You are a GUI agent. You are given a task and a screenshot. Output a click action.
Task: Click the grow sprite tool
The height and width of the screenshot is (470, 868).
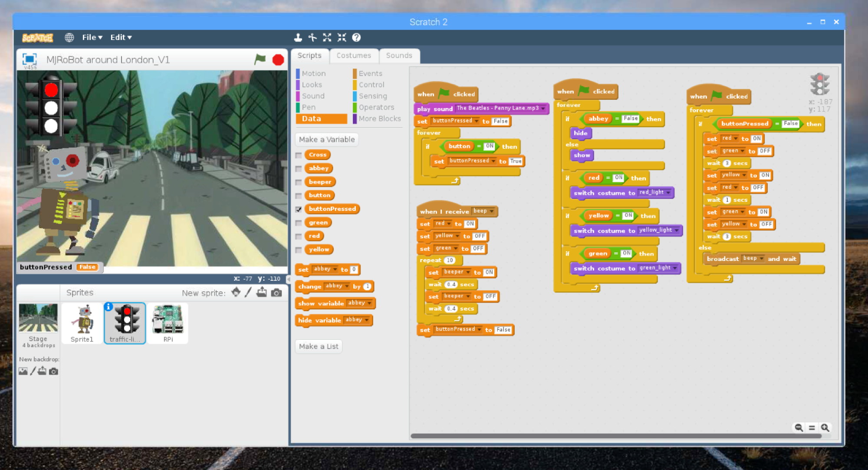pos(327,38)
